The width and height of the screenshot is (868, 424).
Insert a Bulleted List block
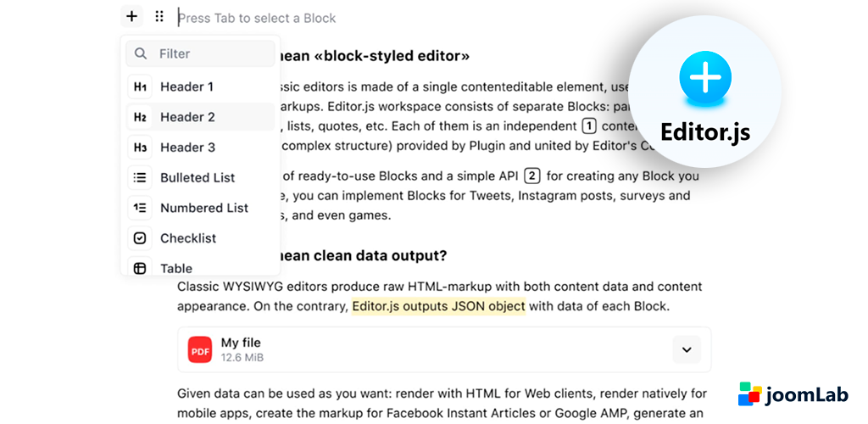[200, 178]
